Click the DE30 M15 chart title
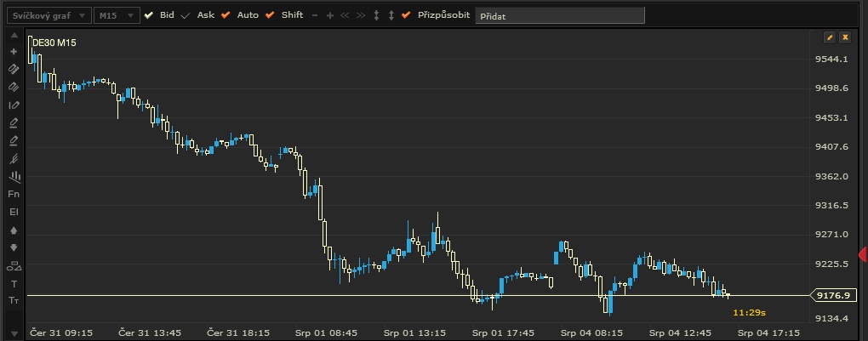Screen dimensions: 868x341 54,43
